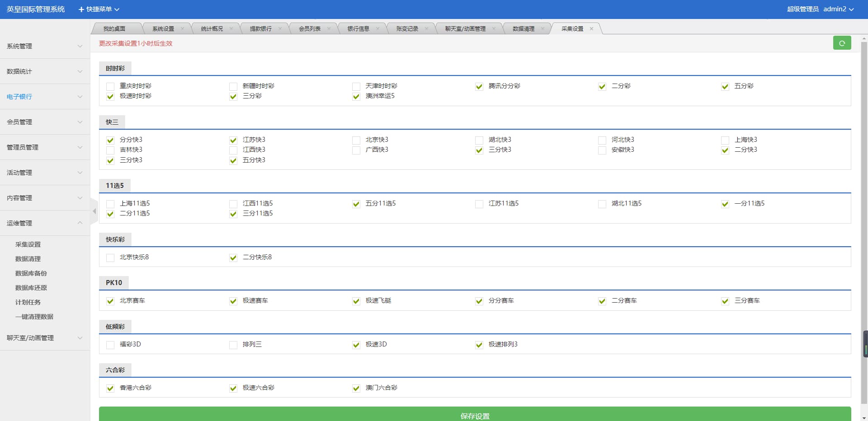Close the 系统设置 tab with its X
868x421 pixels.
coord(182,29)
